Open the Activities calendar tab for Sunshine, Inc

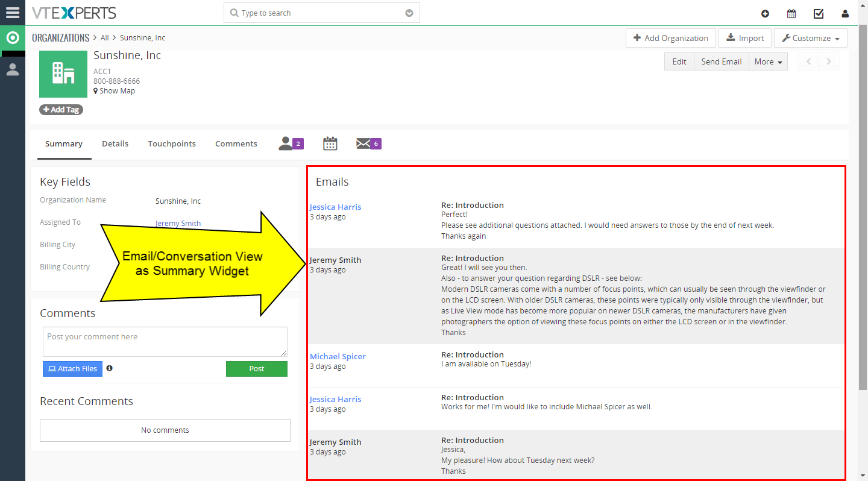pyautogui.click(x=330, y=143)
